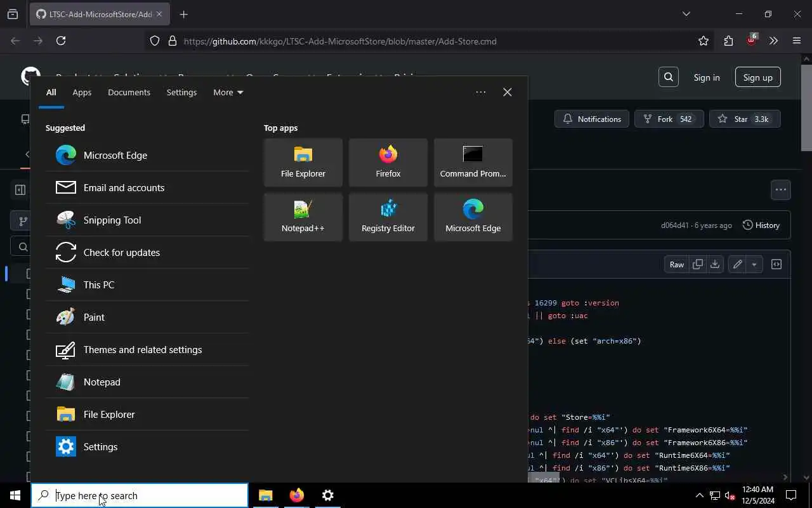Image resolution: width=812 pixels, height=508 pixels.
Task: Open the Action Center notifications icon
Action: tap(792, 495)
